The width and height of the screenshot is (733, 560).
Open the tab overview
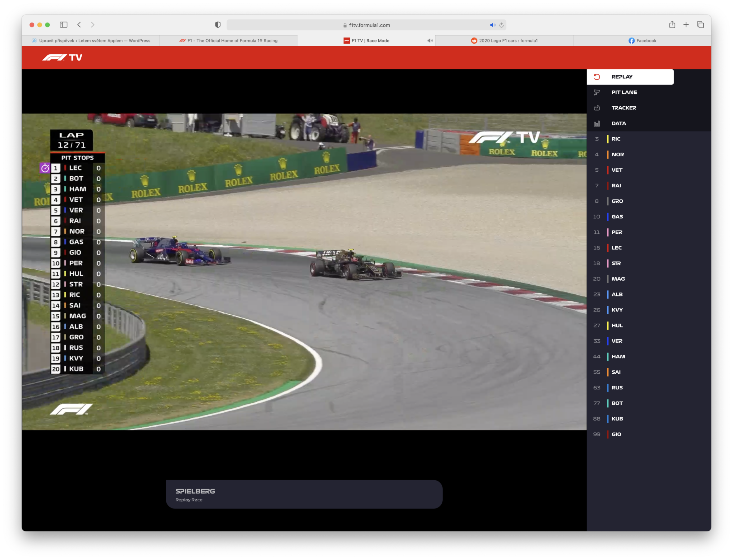point(700,25)
